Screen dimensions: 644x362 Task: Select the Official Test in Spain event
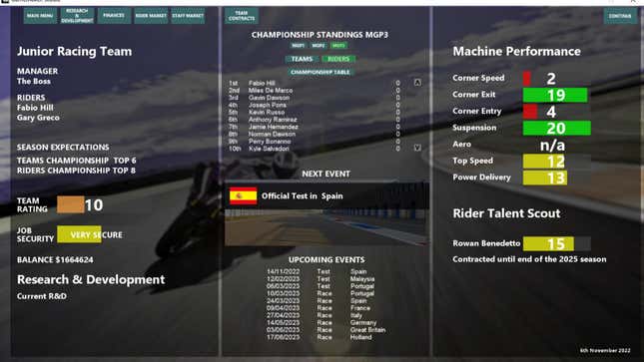point(326,195)
